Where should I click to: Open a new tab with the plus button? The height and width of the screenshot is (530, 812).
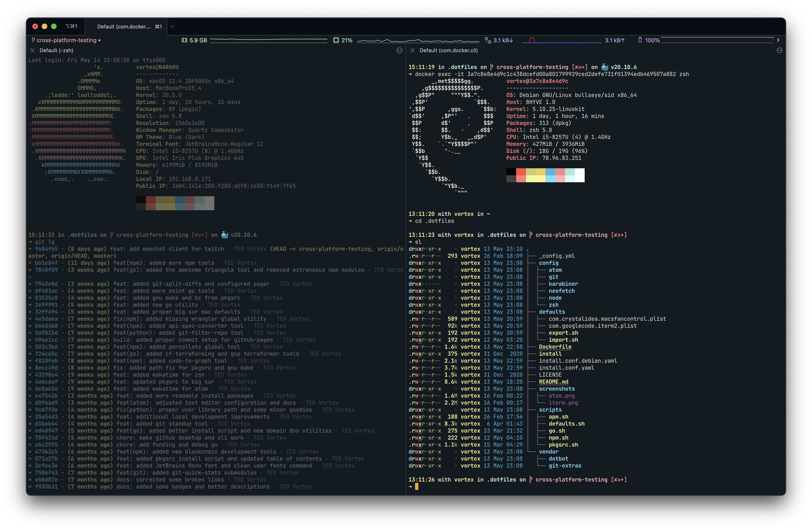(x=172, y=26)
